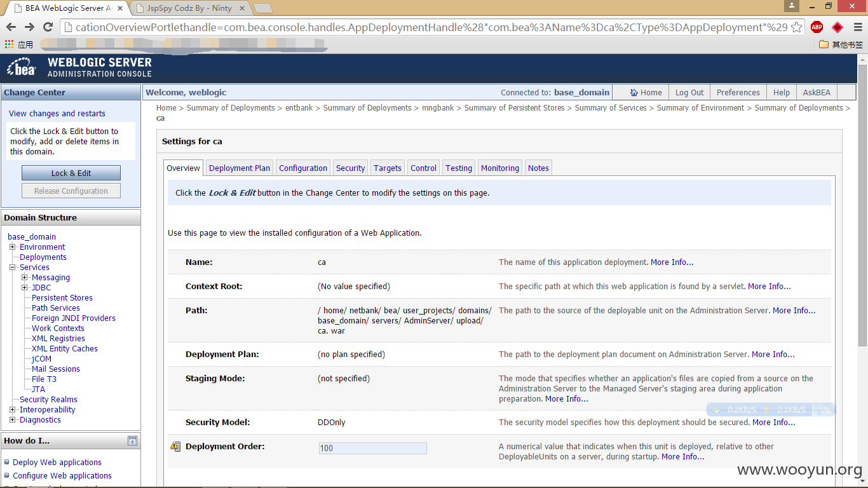The image size is (868, 488).
Task: Switch to the Targets tab
Action: click(x=388, y=168)
